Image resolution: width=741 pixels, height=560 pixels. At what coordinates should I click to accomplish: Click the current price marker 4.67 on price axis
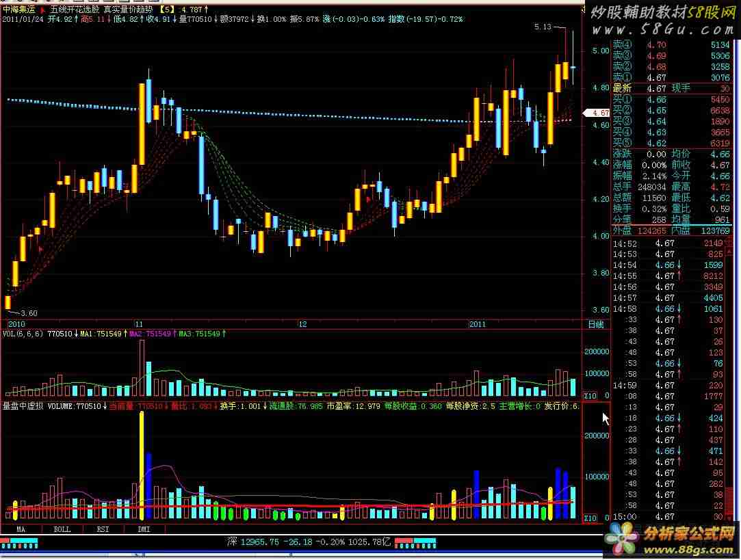click(597, 113)
